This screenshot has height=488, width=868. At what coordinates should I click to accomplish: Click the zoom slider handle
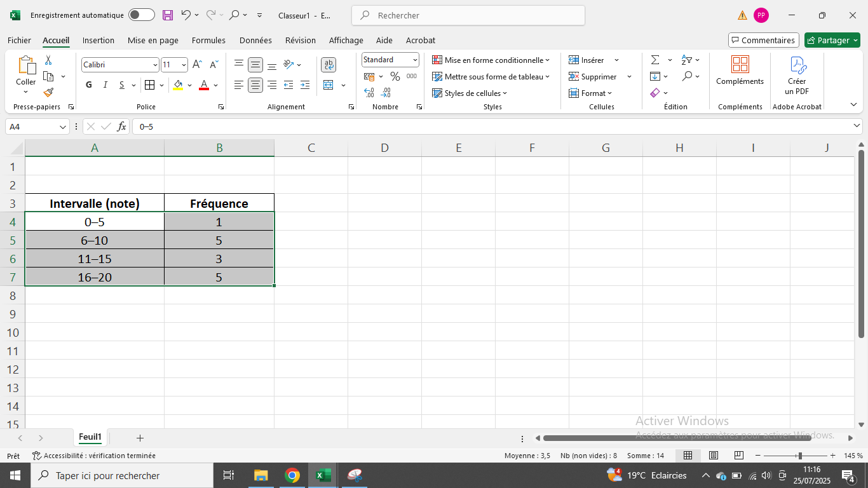pyautogui.click(x=799, y=456)
